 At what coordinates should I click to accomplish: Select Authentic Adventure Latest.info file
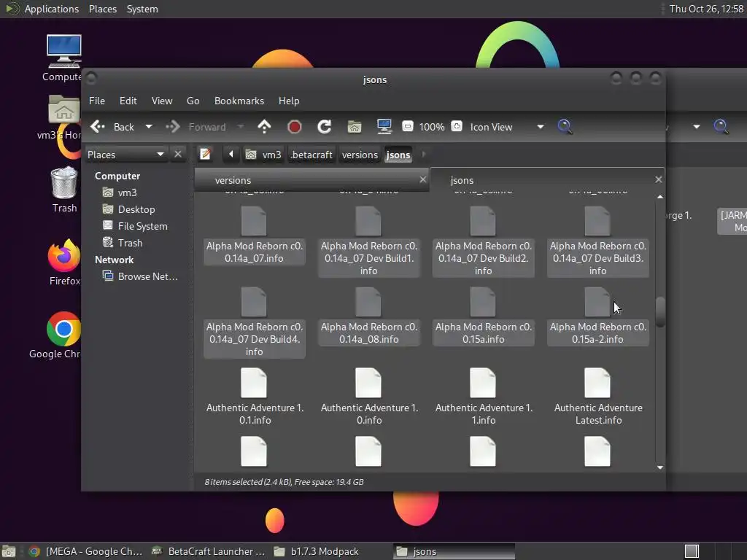pyautogui.click(x=597, y=397)
